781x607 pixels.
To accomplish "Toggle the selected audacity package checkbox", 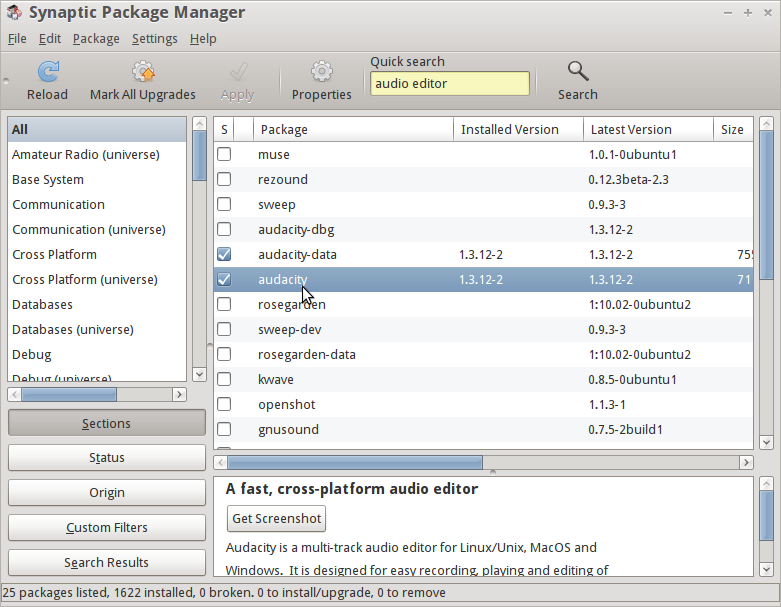I will tap(224, 279).
